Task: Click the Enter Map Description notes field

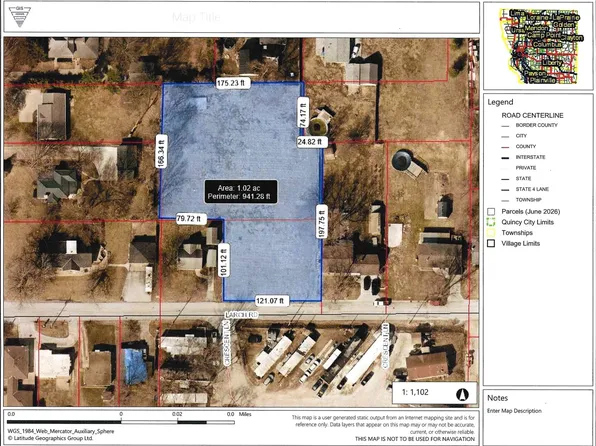Action: click(514, 411)
